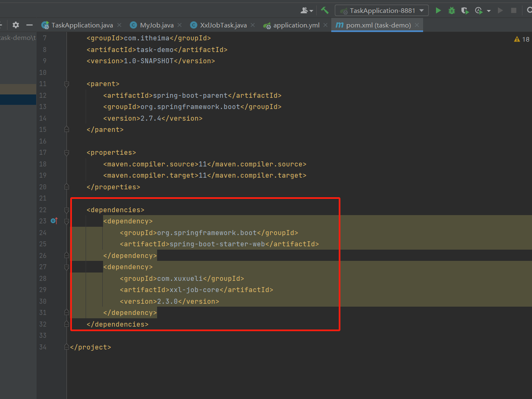532x399 pixels.
Task: Close the XxlJobTask.java tab
Action: [x=253, y=25]
